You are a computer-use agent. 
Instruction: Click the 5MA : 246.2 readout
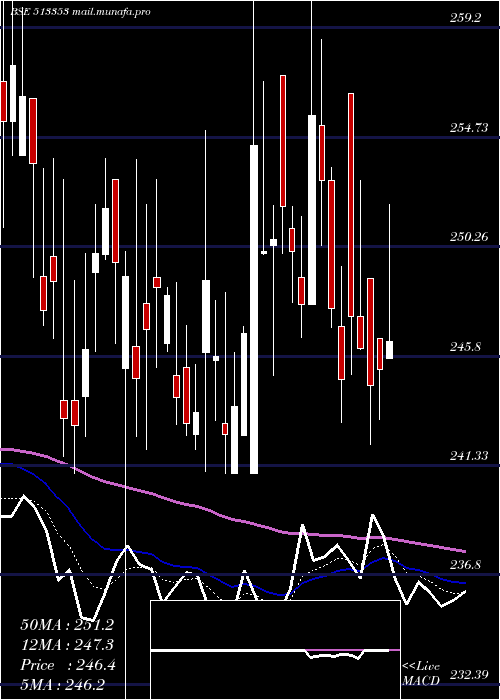(62, 685)
